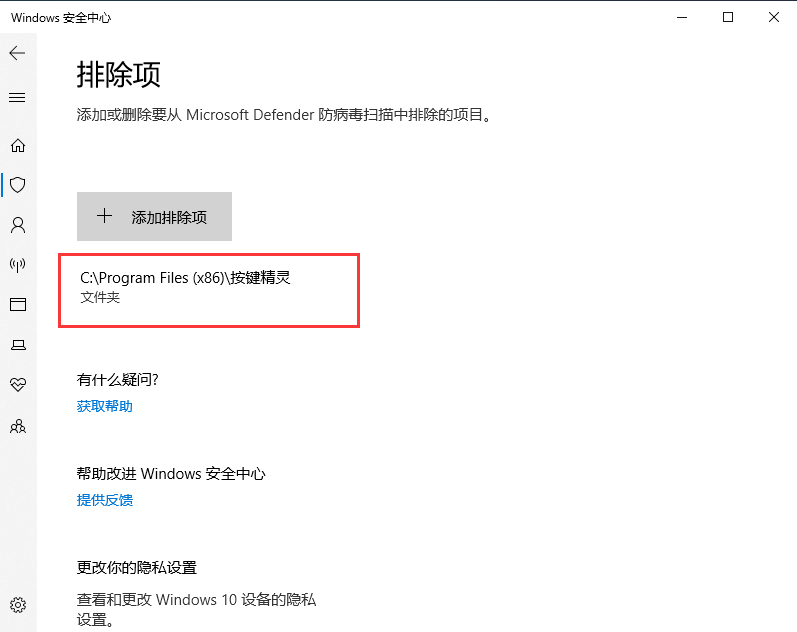Screen dimensions: 797x632
Task: Click the 更改你的隐私设置 heading
Action: pos(137,567)
